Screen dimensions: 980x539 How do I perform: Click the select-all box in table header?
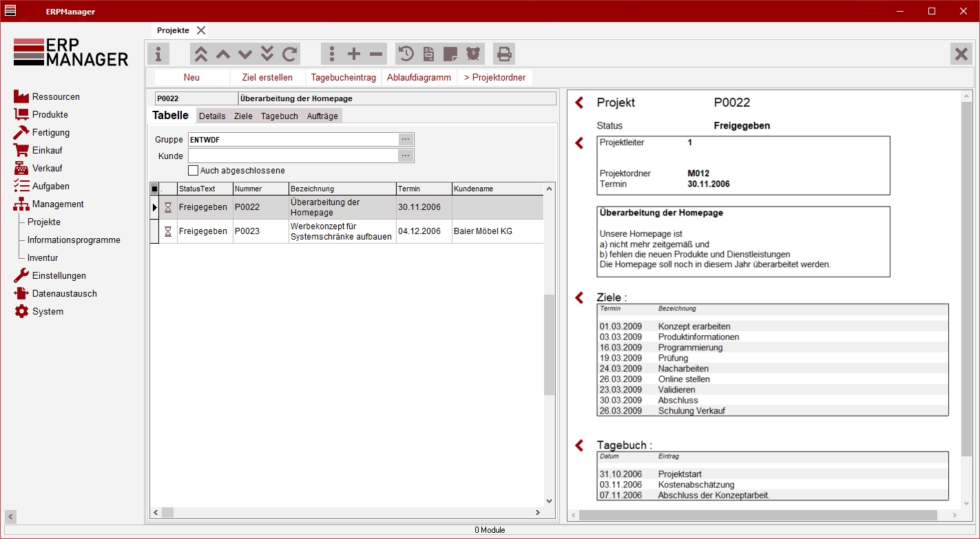click(154, 189)
